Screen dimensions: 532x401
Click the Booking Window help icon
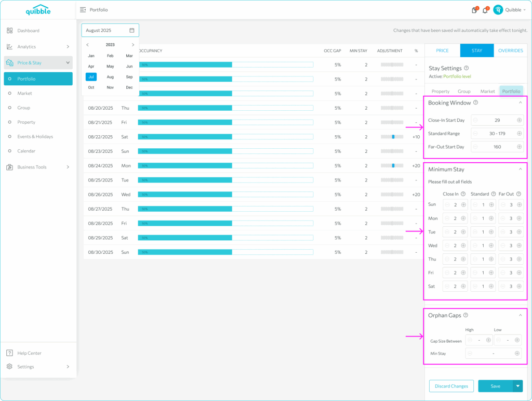[476, 102]
